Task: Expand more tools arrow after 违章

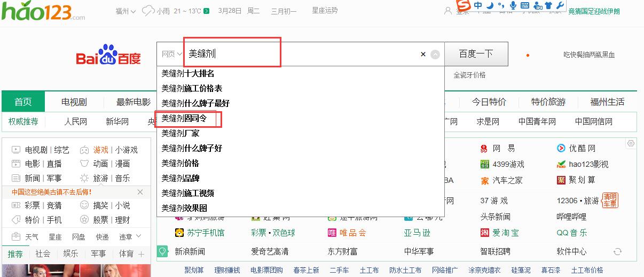Action: click(138, 236)
